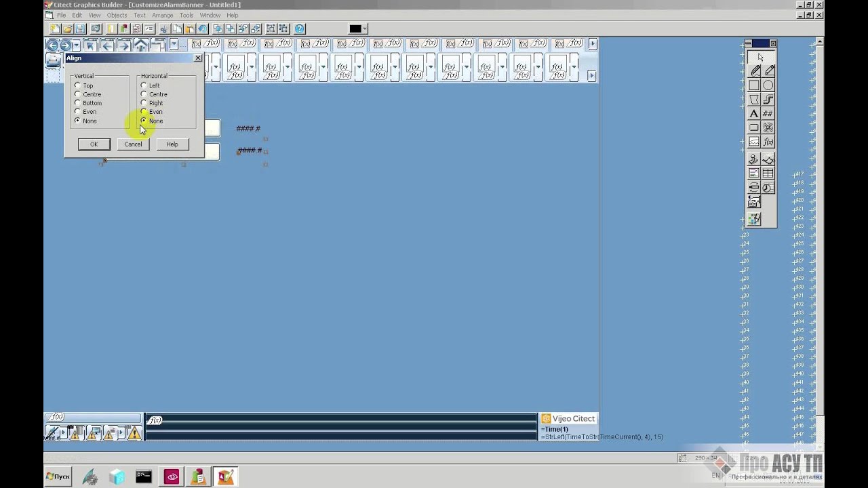Confirm alignment with OK button
The width and height of the screenshot is (868, 488).
94,144
